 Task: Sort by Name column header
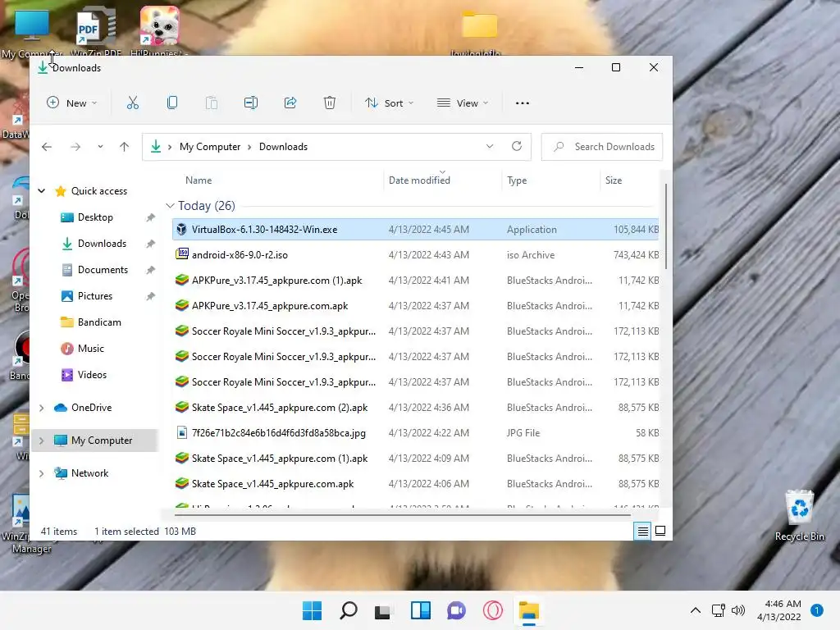tap(199, 180)
